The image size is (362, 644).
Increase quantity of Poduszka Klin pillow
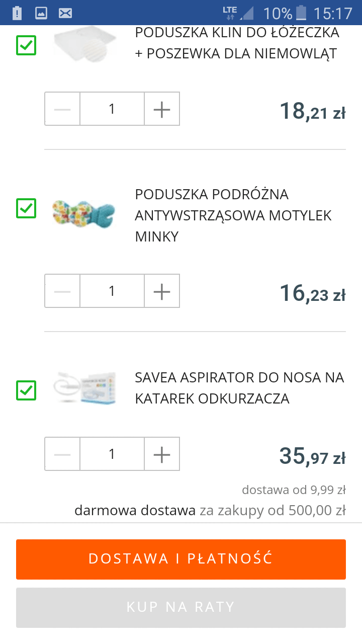[162, 109]
